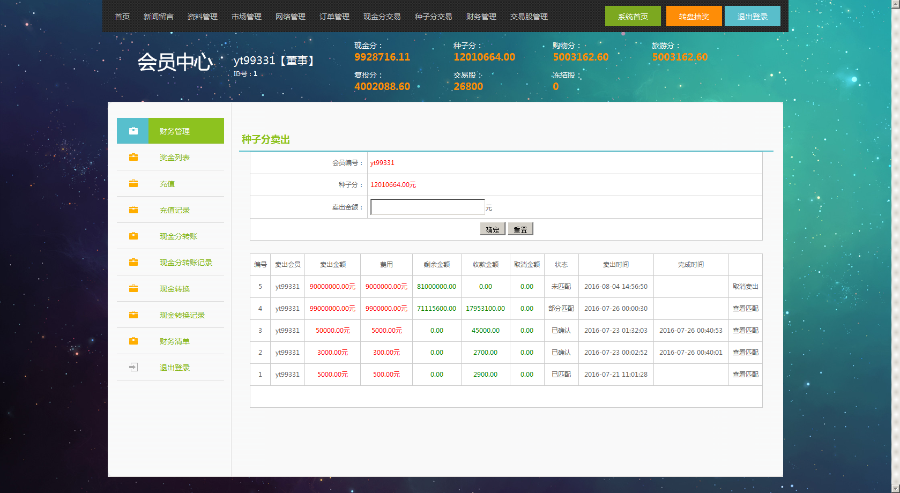
Task: Open 订单管理 in the top navigation
Action: [334, 17]
